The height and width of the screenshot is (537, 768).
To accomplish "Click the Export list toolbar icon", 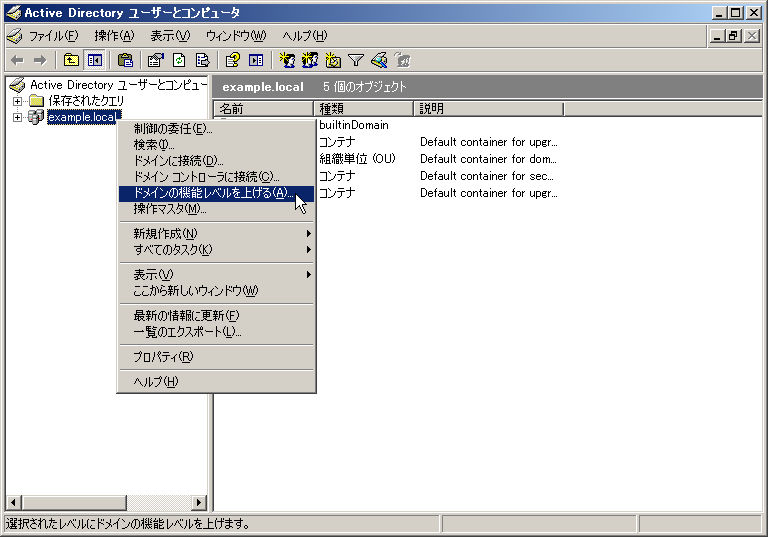I will (x=202, y=60).
